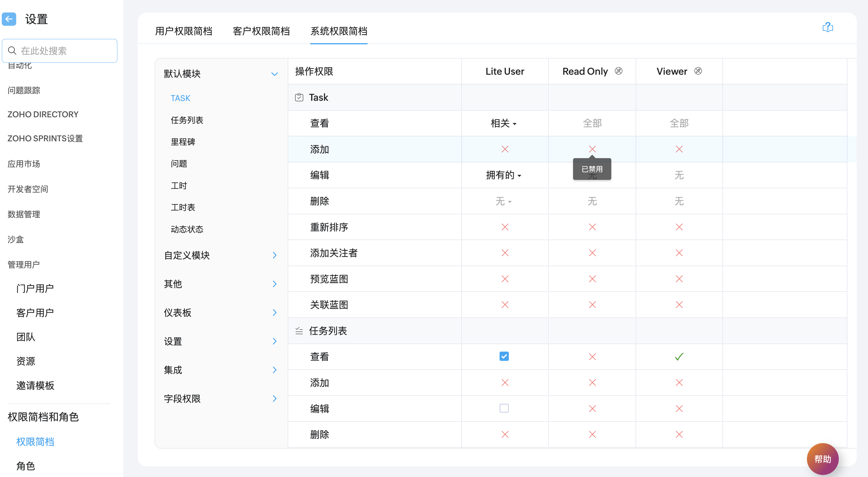The image size is (868, 477).
Task: Open the help chat icon at top right
Action: click(x=827, y=27)
